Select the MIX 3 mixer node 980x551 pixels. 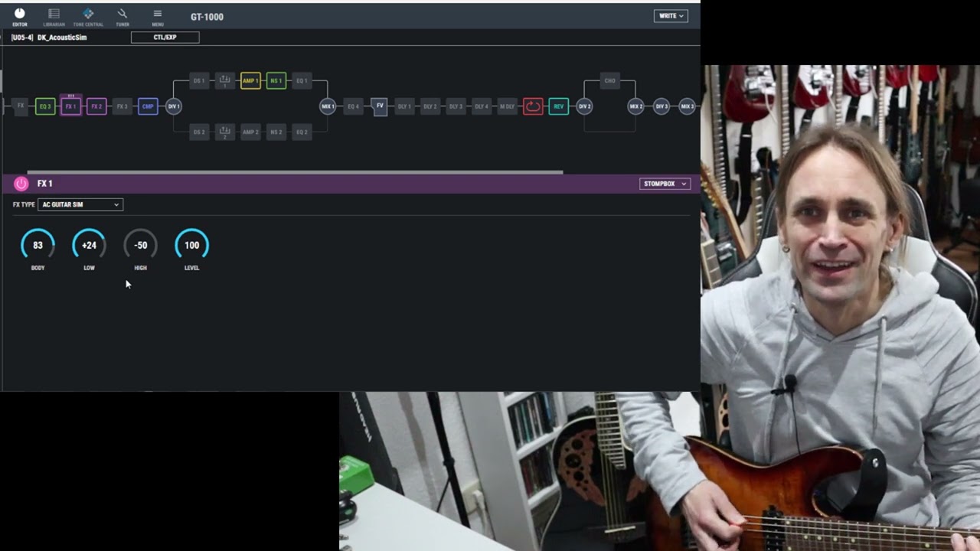pyautogui.click(x=688, y=106)
